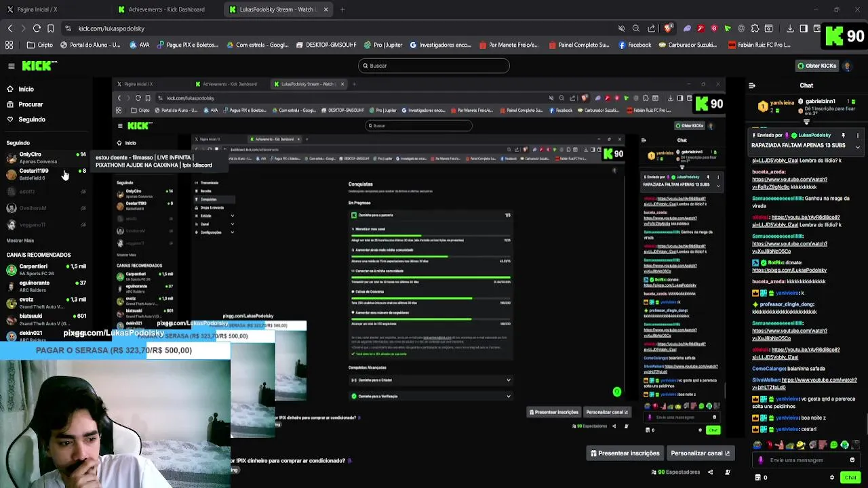
Task: Click the user icon right of the share icon
Action: 727,472
